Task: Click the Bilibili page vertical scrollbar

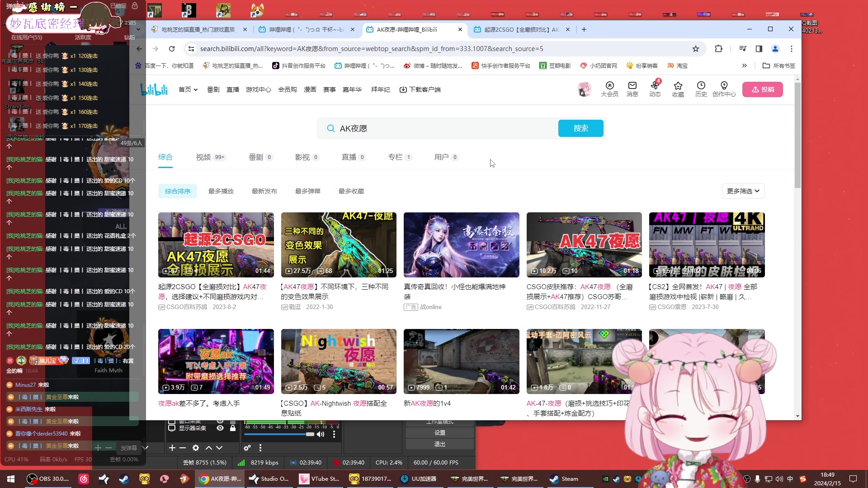Action: tap(797, 136)
